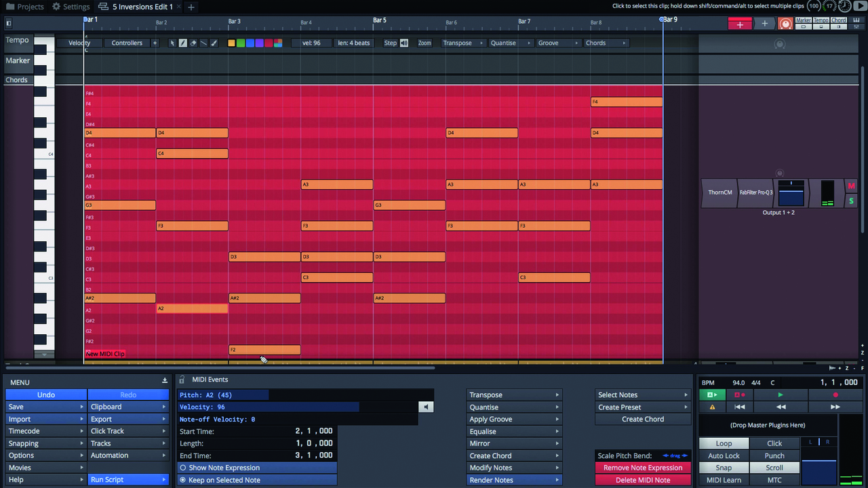
Task: Open the Import menu
Action: (x=46, y=419)
